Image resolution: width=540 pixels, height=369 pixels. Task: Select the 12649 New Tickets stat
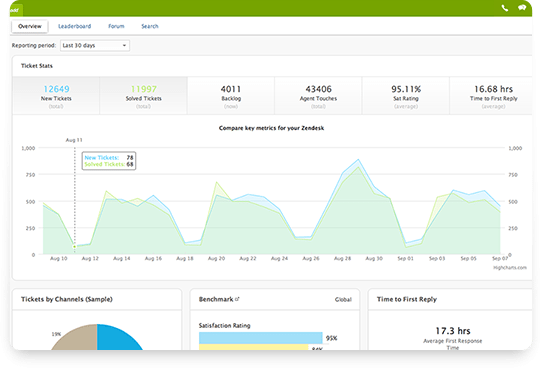click(56, 95)
